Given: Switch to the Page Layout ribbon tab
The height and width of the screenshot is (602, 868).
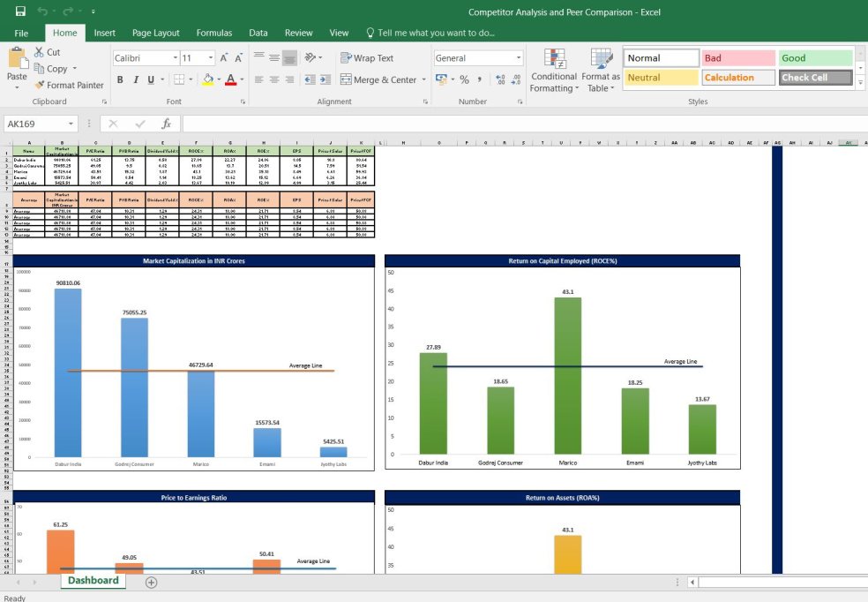Looking at the screenshot, I should point(155,33).
